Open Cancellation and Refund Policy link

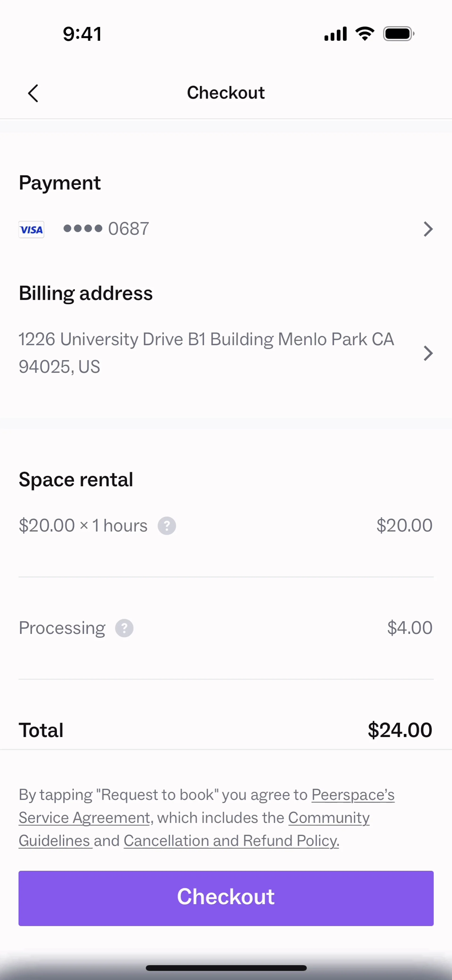coord(231,841)
